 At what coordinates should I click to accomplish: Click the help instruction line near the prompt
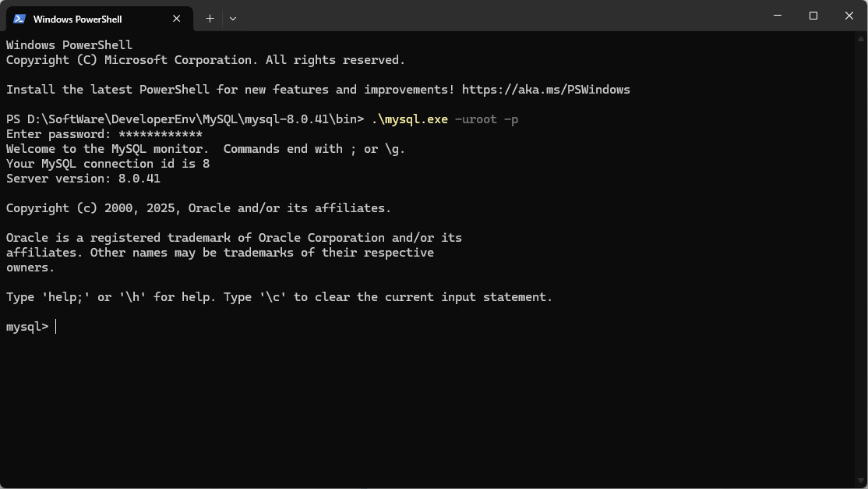point(278,296)
